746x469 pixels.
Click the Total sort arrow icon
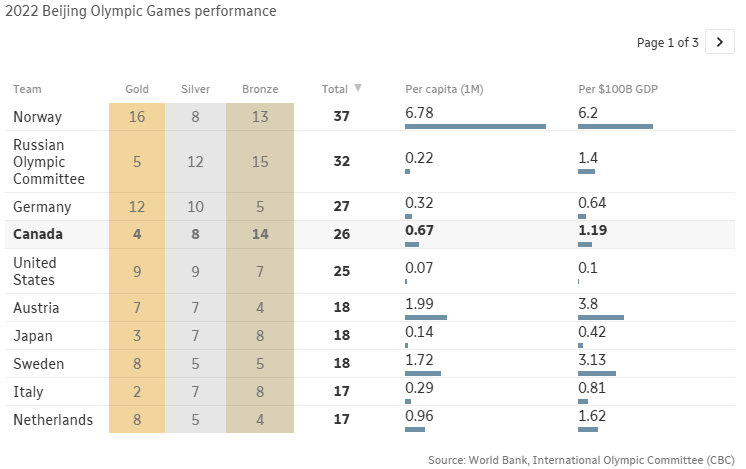point(358,88)
